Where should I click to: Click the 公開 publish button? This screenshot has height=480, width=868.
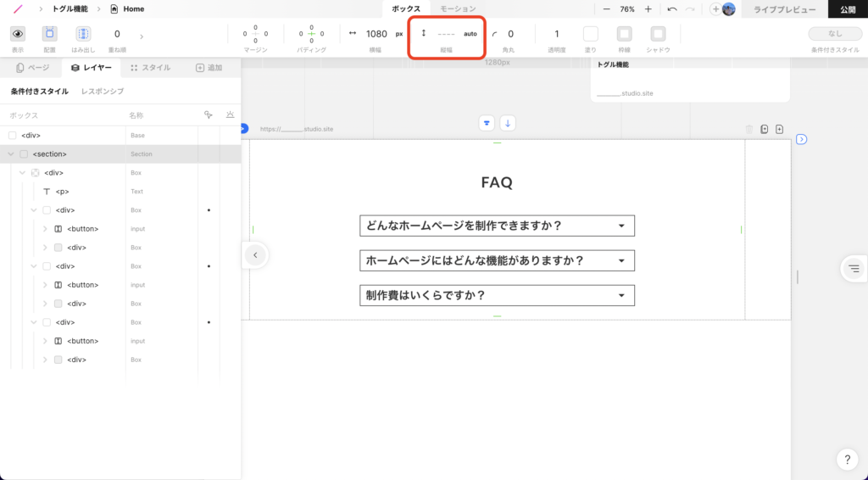(848, 9)
